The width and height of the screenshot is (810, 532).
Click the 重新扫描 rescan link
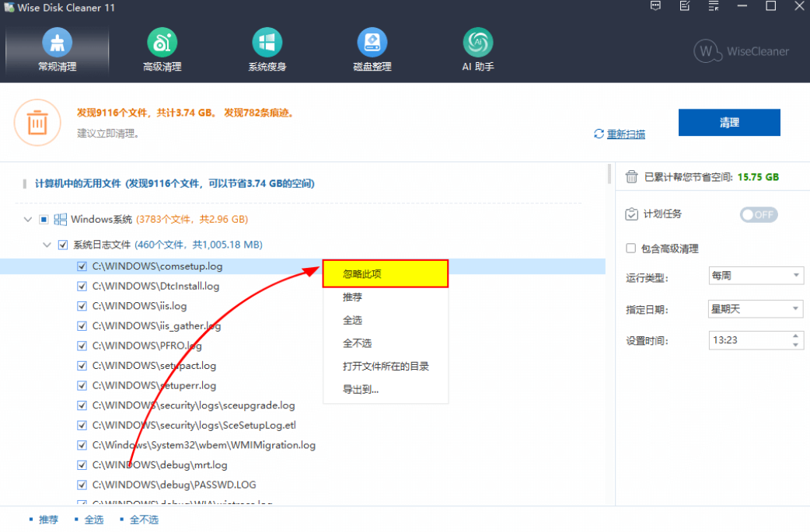click(x=626, y=134)
